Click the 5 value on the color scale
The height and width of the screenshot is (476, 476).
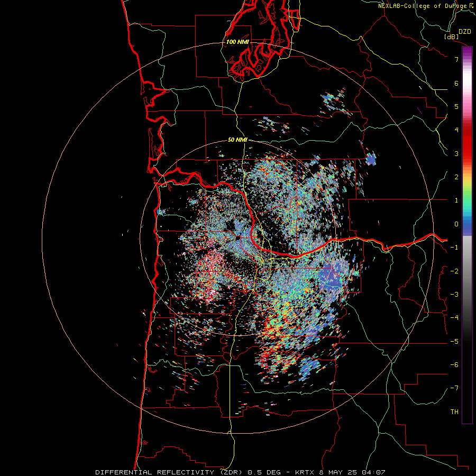click(456, 106)
